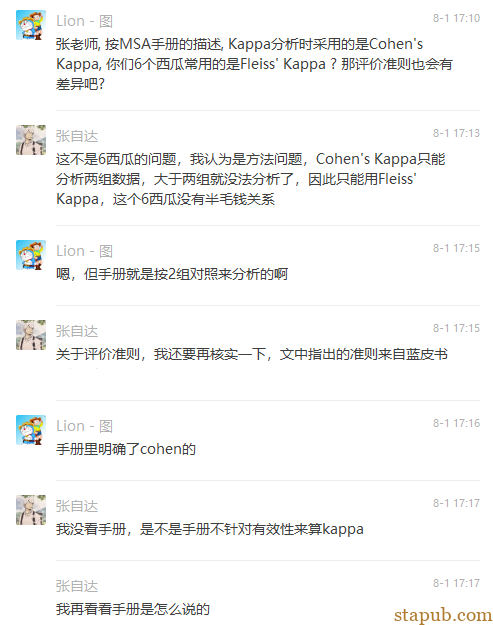Click the 8-1 17:16 timestamp
Image resolution: width=493 pixels, height=625 pixels.
point(457,423)
